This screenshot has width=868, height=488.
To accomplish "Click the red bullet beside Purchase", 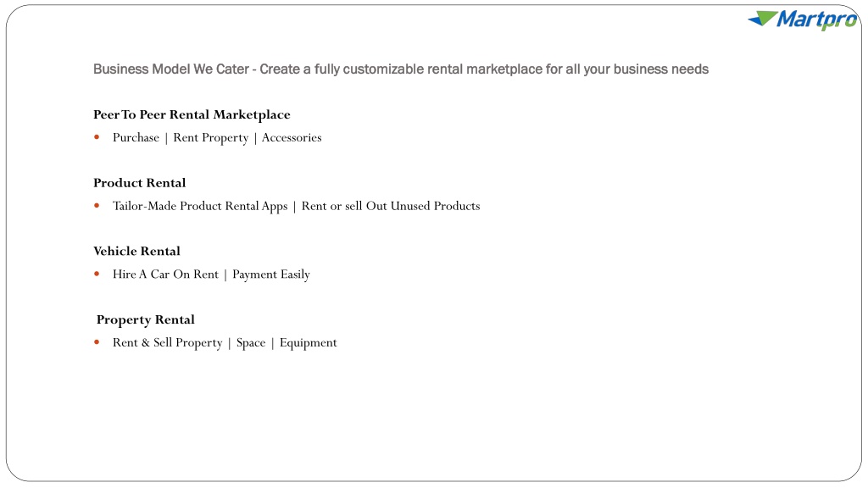I will 97,137.
